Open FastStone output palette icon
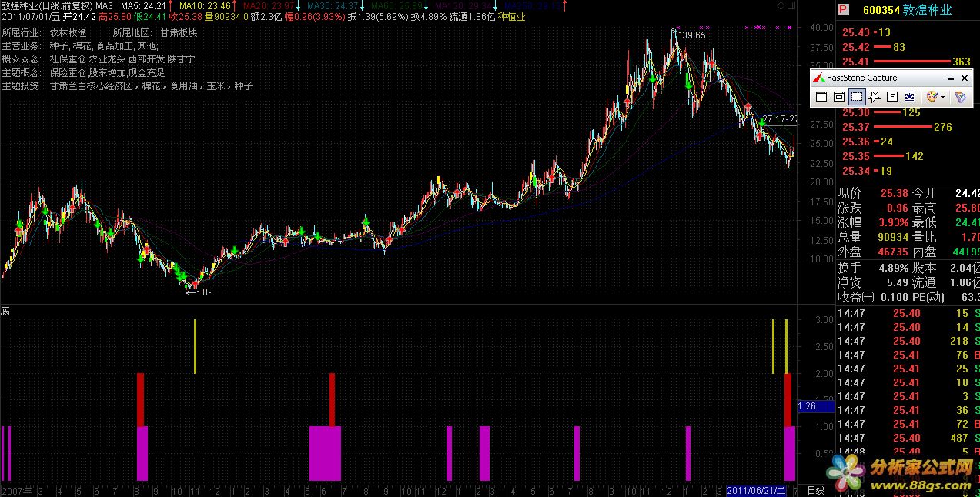This screenshot has height=497, width=980. click(x=932, y=97)
